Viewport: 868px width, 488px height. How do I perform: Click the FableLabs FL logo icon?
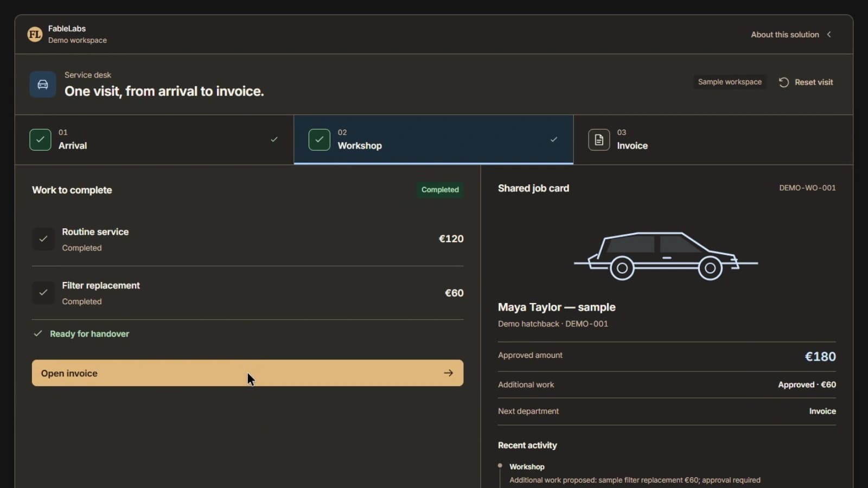(35, 34)
